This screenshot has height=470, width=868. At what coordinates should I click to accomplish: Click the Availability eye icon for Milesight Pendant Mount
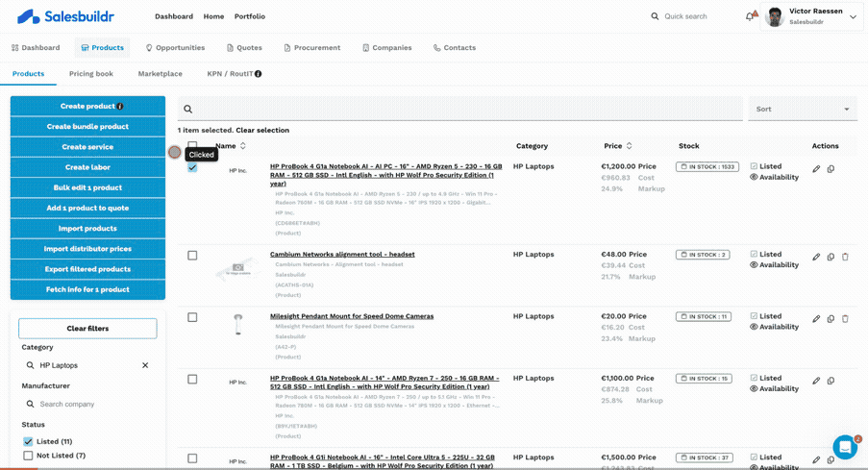pos(754,327)
